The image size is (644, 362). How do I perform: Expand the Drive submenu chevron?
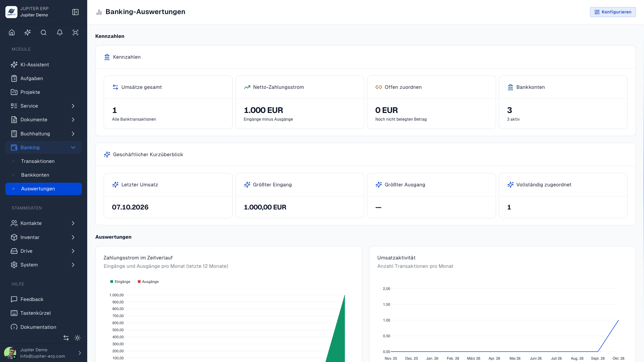click(73, 251)
